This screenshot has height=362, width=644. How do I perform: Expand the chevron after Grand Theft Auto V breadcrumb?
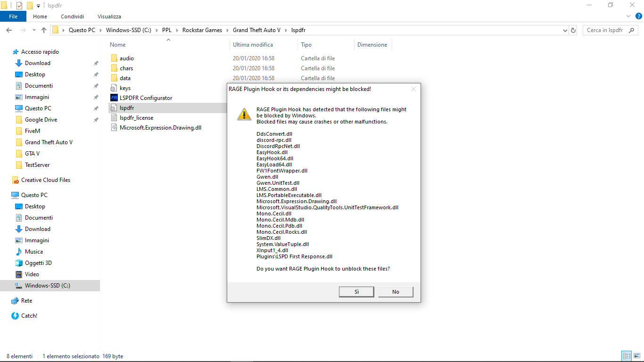[x=286, y=30]
